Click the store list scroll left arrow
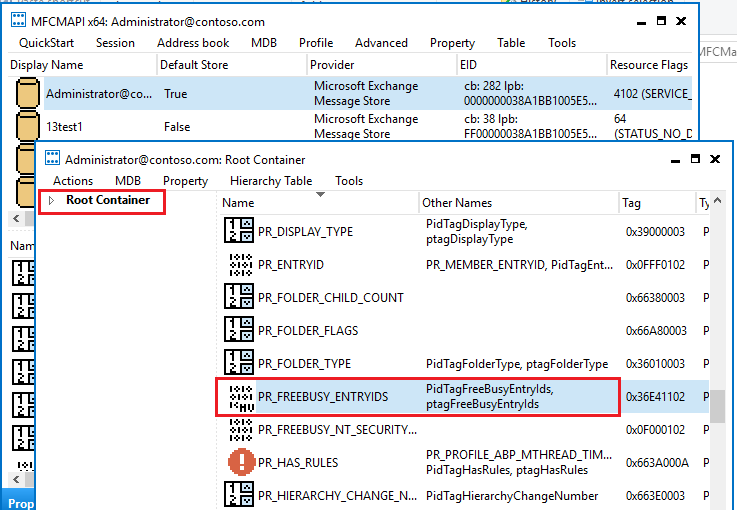 (16, 218)
